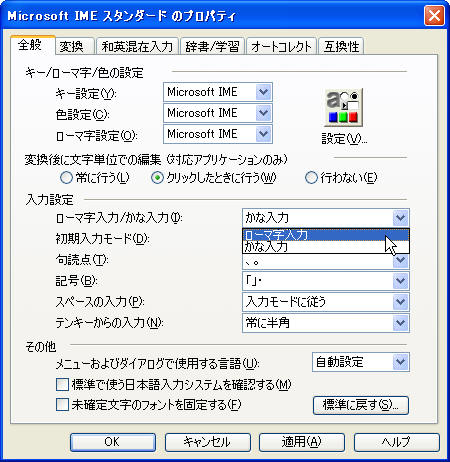
Task: Click the 適用(A) button
Action: point(302,442)
